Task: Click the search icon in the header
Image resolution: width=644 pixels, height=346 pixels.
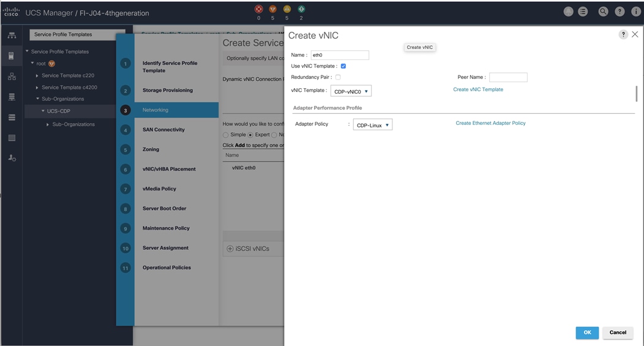Action: click(603, 12)
